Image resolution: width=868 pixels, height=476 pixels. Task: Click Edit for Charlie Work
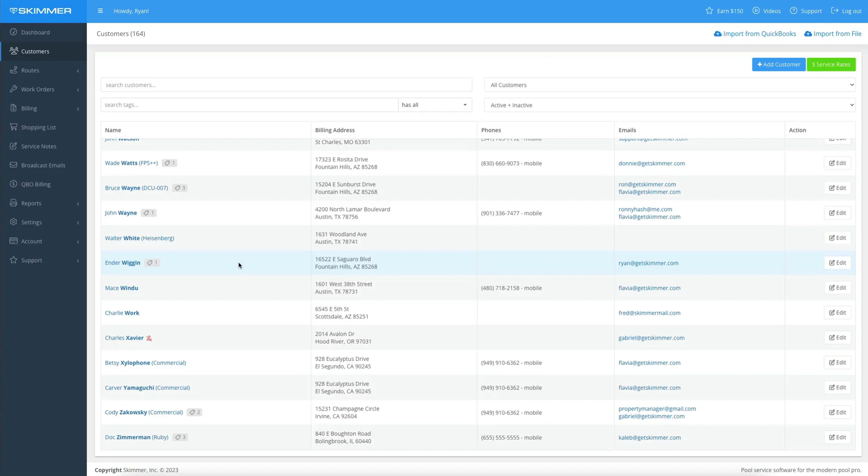point(837,313)
